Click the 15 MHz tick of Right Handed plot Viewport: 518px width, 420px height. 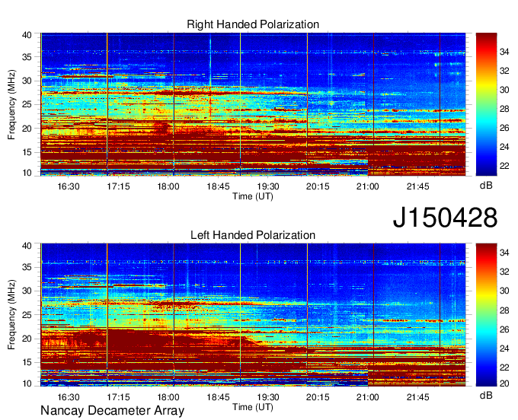[x=27, y=152]
